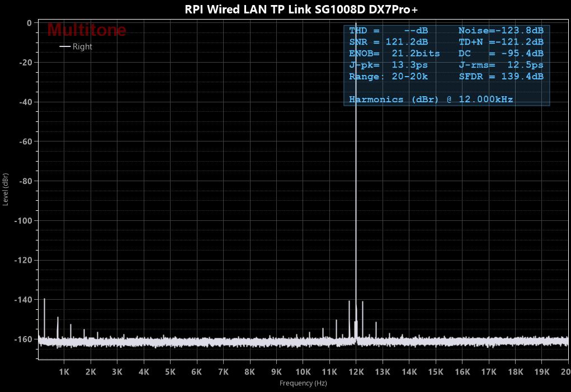Click the Noise=-123.8dB value
Viewport: 571px width, 392px height.
coord(501,30)
